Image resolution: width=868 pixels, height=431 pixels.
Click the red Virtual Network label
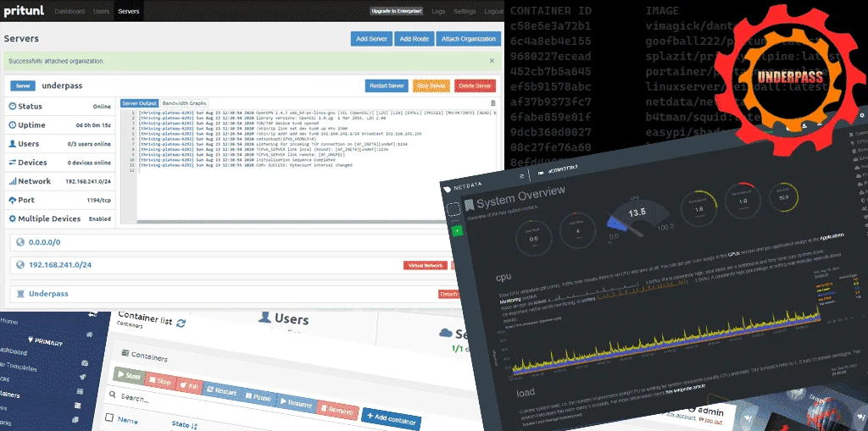[426, 266]
